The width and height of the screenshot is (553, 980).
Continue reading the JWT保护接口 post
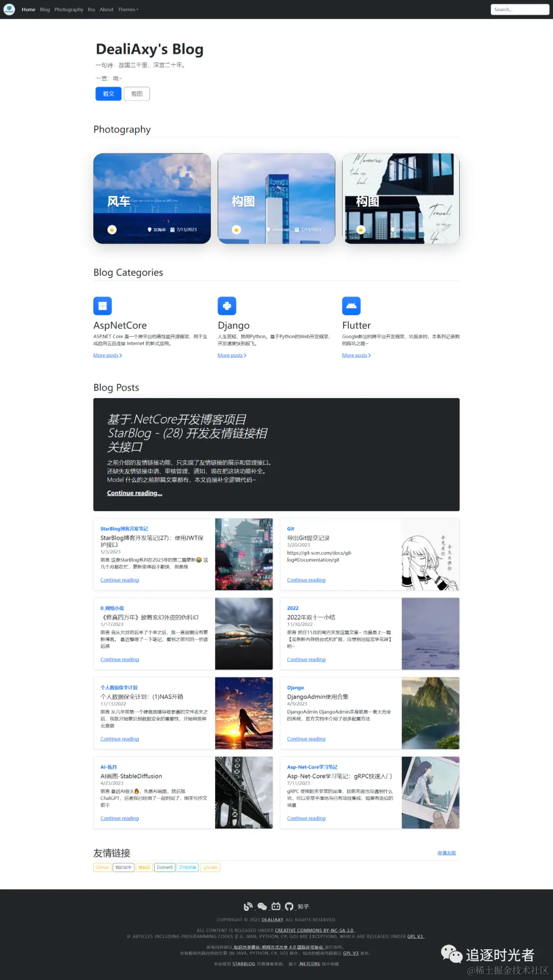tap(120, 580)
